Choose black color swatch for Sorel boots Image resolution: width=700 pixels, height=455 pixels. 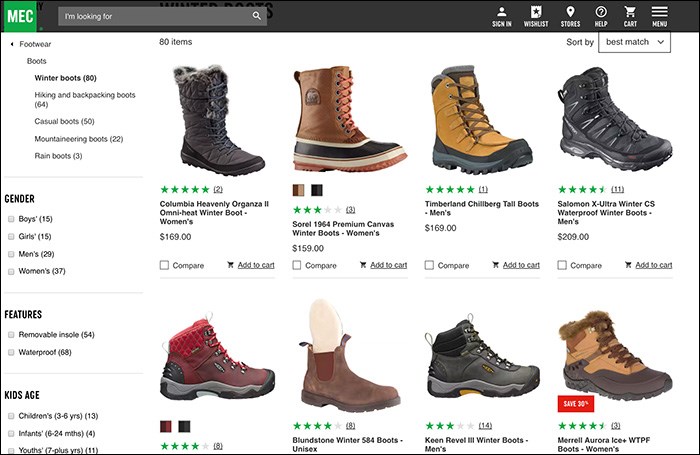(317, 190)
